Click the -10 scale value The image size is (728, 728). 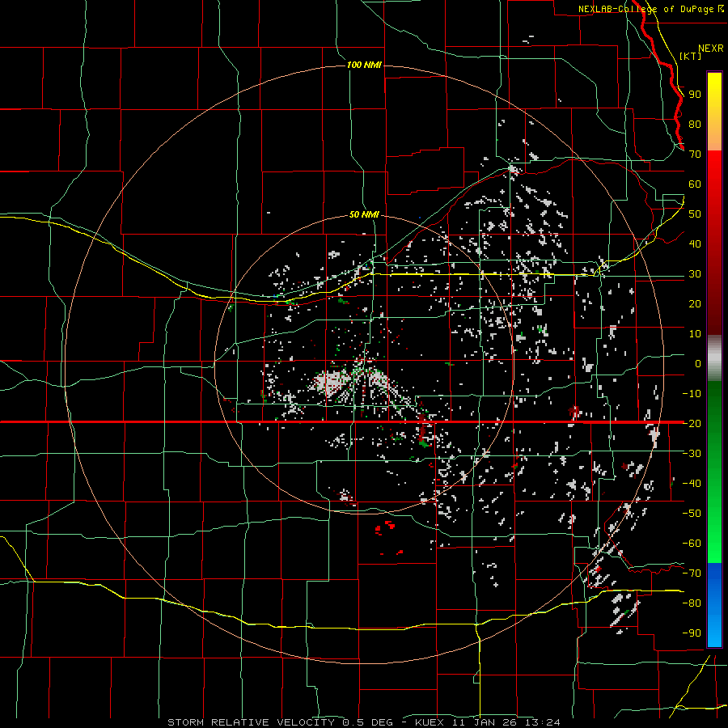pos(692,394)
